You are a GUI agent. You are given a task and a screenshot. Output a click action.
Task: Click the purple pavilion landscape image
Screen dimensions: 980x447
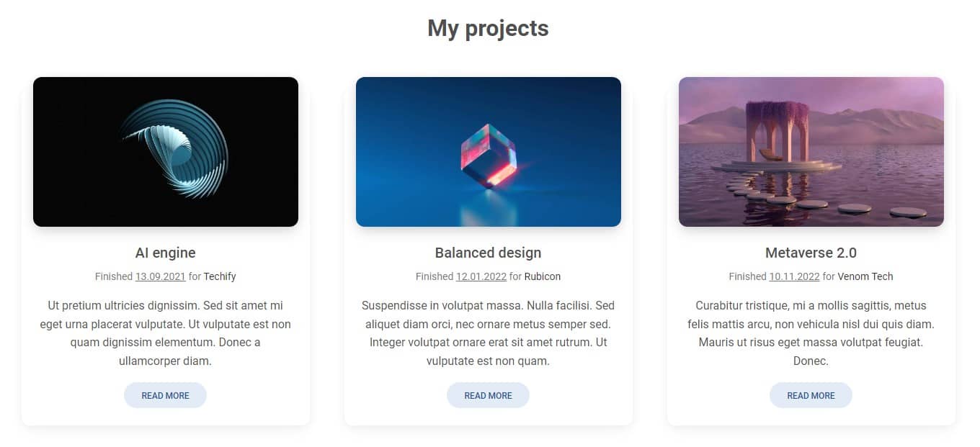(811, 152)
